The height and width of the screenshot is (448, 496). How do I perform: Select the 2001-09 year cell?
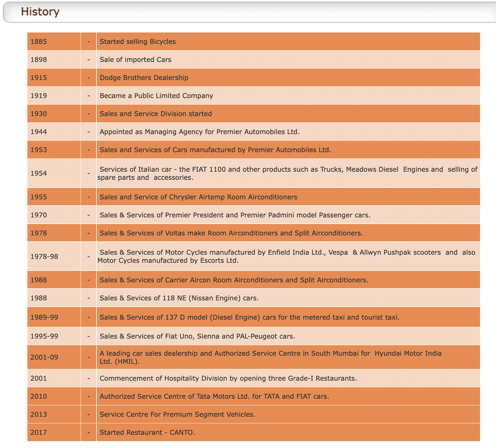(54, 357)
